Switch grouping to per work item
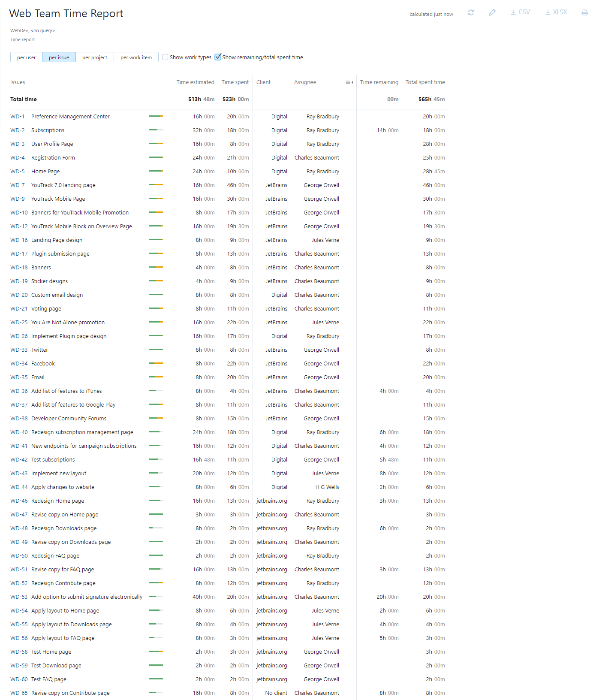 [136, 57]
